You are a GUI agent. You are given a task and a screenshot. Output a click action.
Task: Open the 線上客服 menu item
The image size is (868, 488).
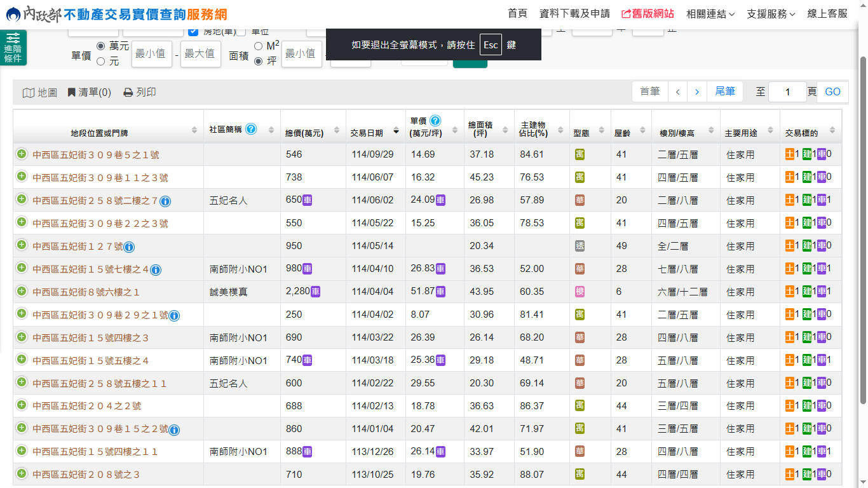click(x=827, y=13)
